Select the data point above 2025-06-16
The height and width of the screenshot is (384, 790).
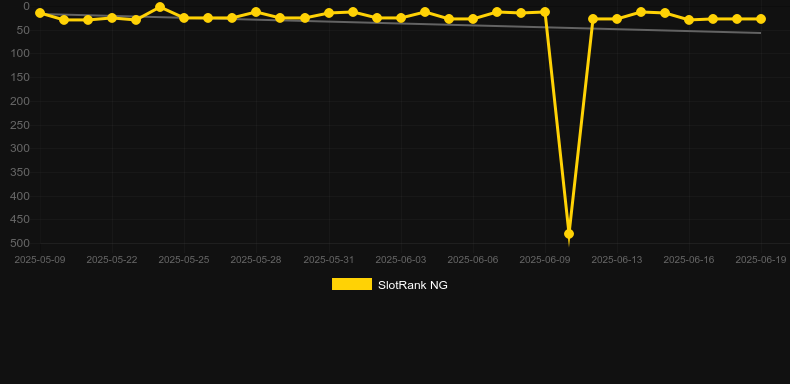coord(689,20)
